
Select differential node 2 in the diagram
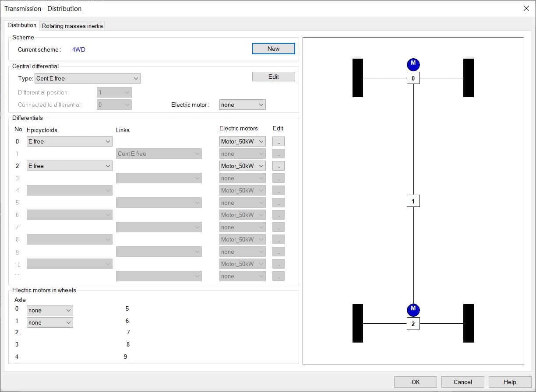413,324
